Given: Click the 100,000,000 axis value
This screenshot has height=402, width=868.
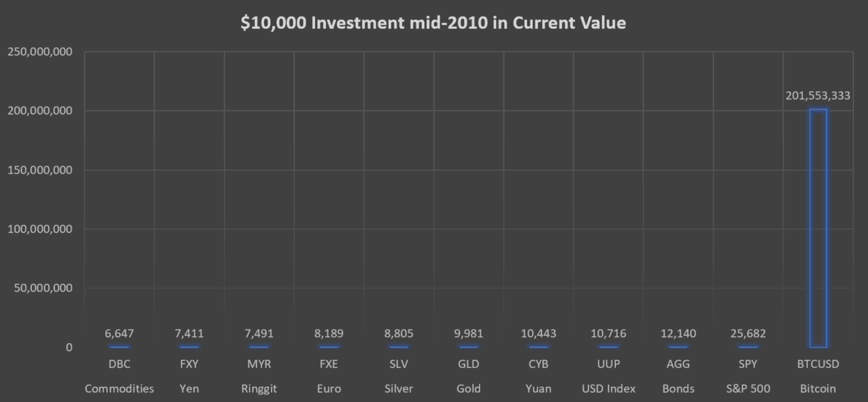Looking at the screenshot, I should tap(40, 229).
